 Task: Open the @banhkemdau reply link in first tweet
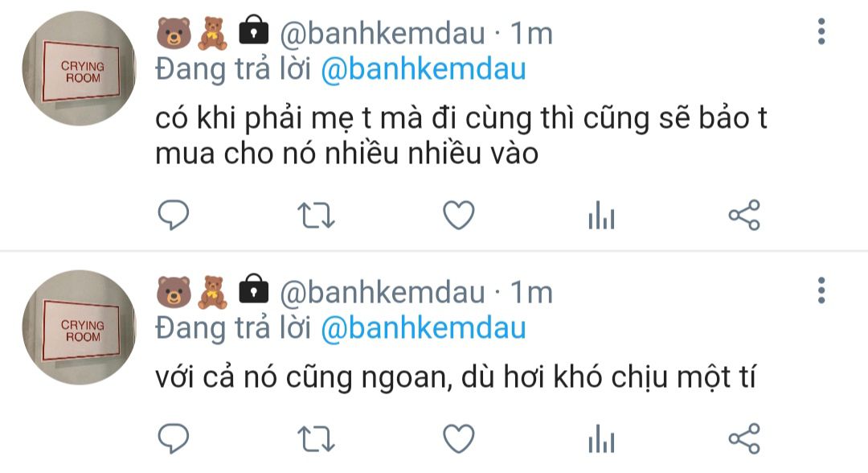pos(424,70)
